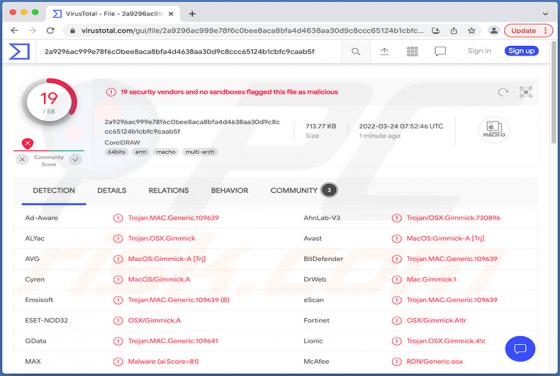Image resolution: width=560 pixels, height=376 pixels.
Task: Click the macho tag
Action: tap(166, 152)
